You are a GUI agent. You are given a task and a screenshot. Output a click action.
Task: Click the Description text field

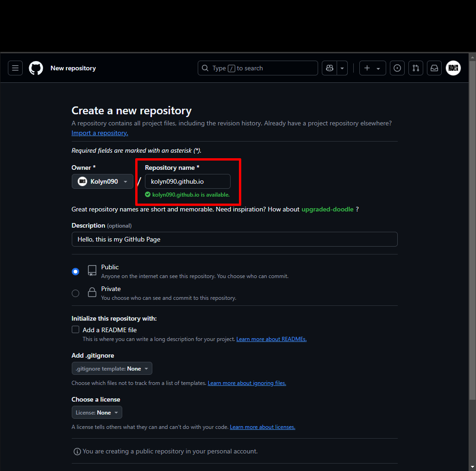click(234, 239)
